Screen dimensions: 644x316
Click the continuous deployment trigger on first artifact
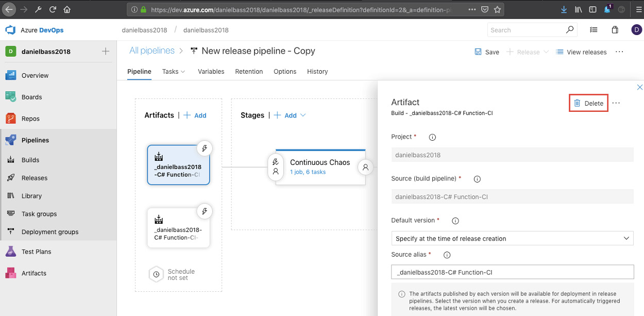pos(205,148)
